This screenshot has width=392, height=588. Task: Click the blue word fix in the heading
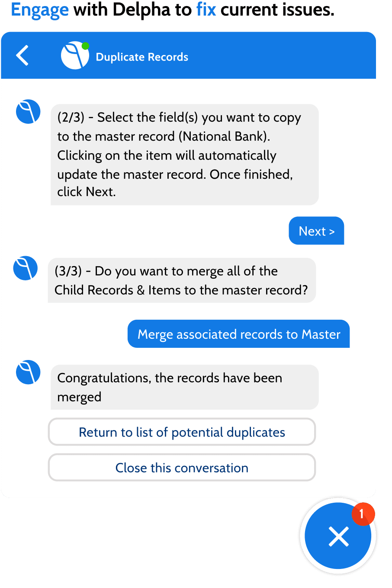(x=206, y=10)
